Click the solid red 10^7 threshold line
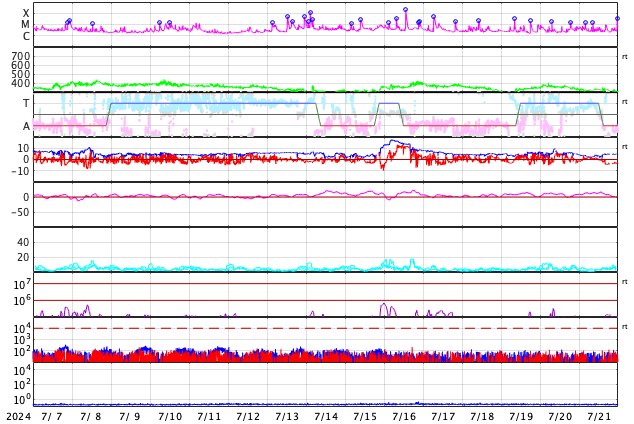The image size is (634, 424). point(325,284)
